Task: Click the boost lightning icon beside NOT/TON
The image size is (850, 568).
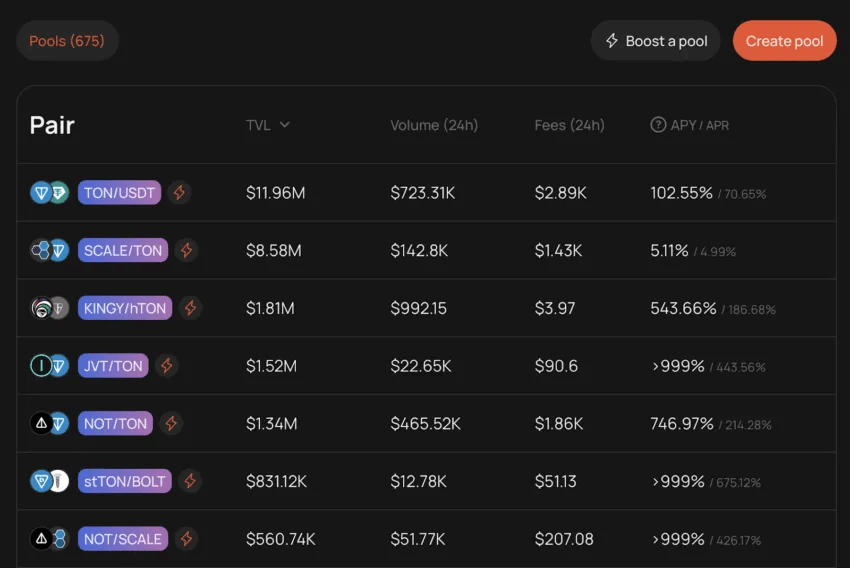Action: tap(171, 424)
